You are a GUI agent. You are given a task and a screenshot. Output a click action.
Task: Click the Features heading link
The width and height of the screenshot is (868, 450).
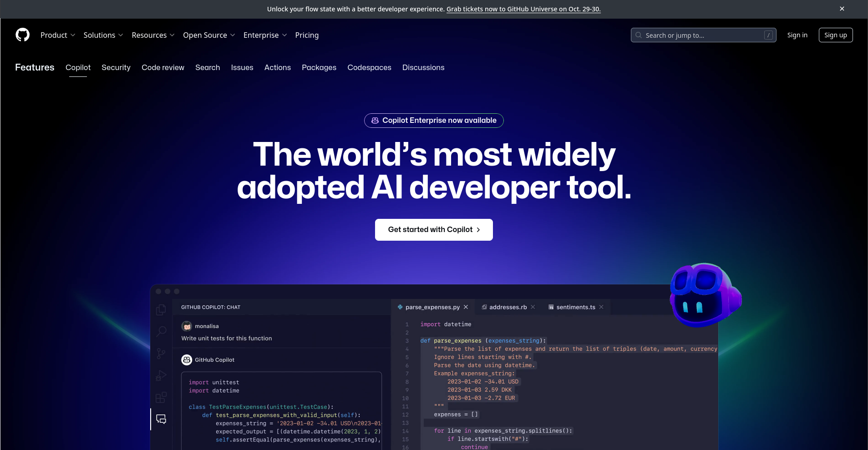[35, 67]
